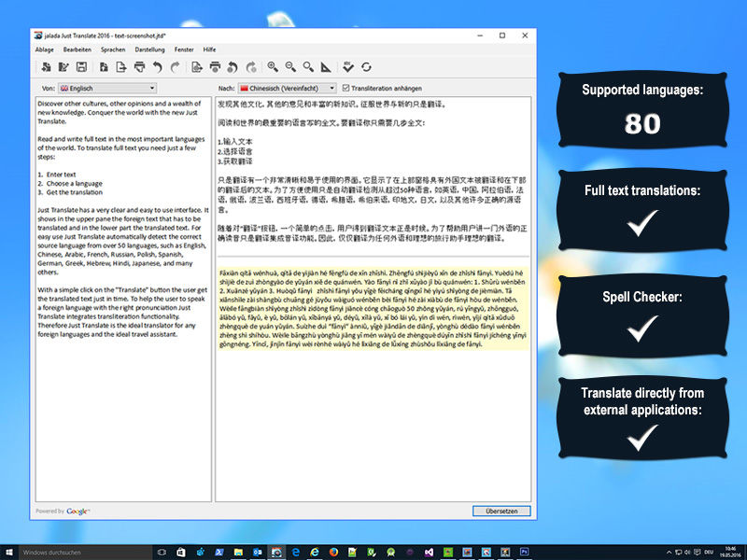Print the translation using the filled printer icon

click(x=215, y=67)
